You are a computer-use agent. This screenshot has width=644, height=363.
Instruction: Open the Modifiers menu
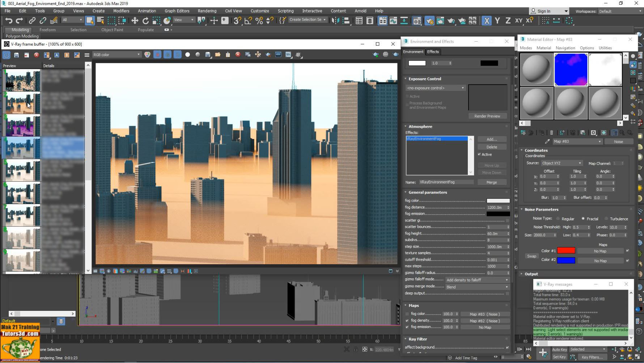tap(121, 11)
